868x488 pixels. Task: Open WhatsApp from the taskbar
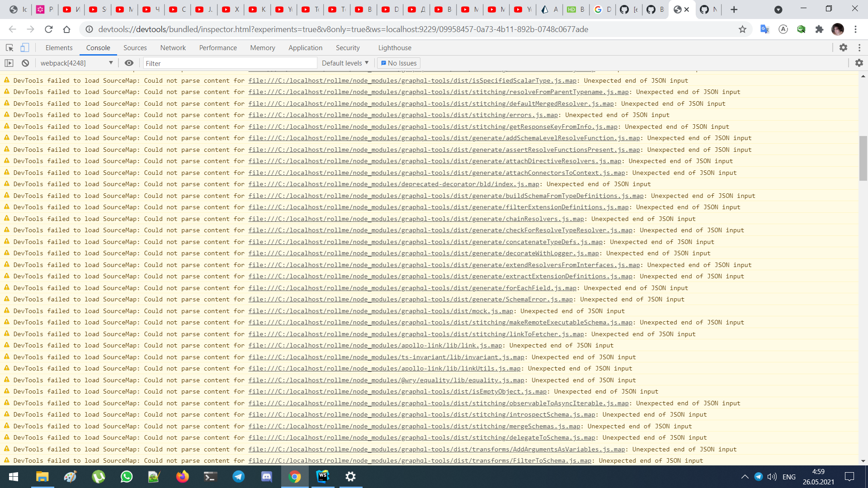point(126,477)
